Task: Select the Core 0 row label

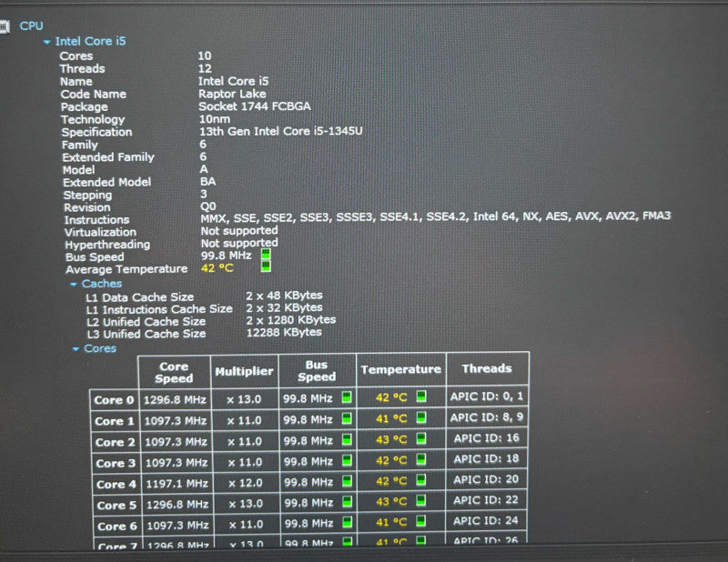Action: 115,400
